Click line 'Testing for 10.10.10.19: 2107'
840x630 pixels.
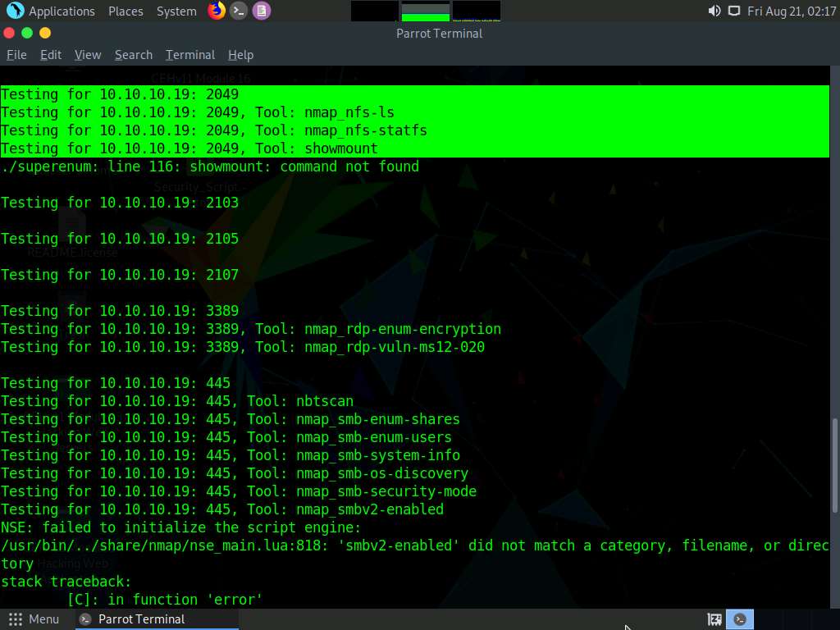(x=120, y=275)
